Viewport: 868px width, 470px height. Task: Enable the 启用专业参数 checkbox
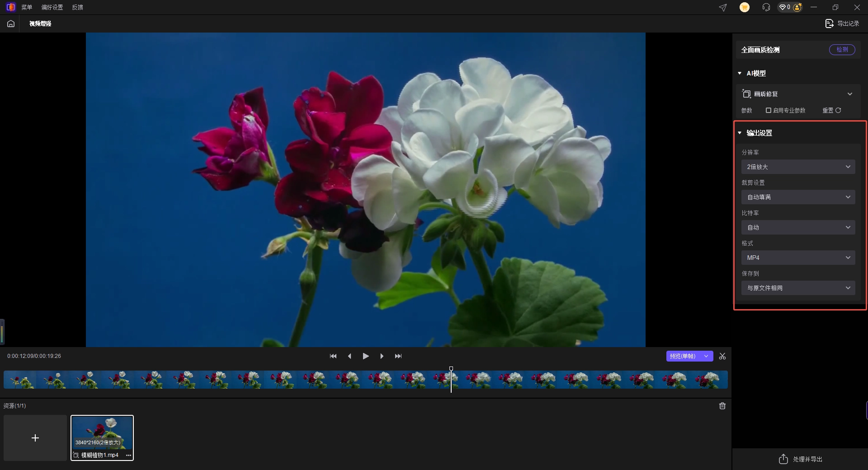coord(769,110)
